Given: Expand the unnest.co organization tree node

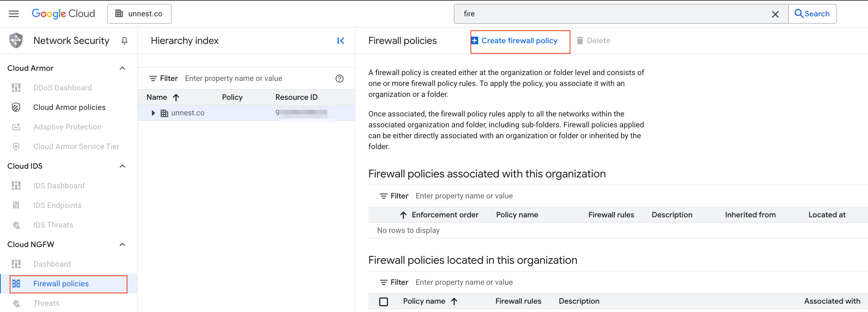Looking at the screenshot, I should (153, 113).
